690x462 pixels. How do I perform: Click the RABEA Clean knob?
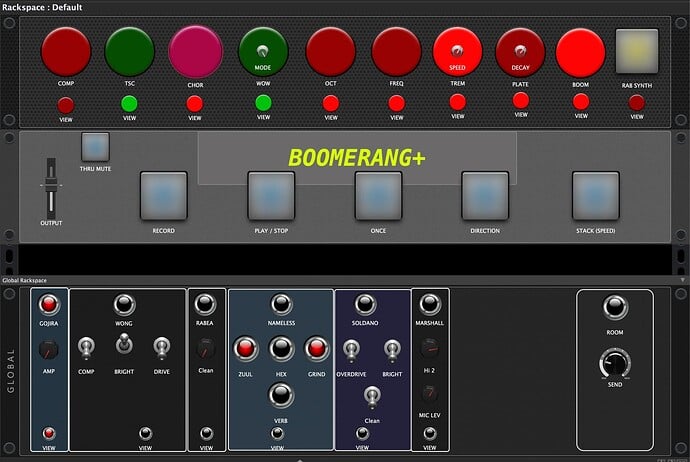[x=205, y=349]
